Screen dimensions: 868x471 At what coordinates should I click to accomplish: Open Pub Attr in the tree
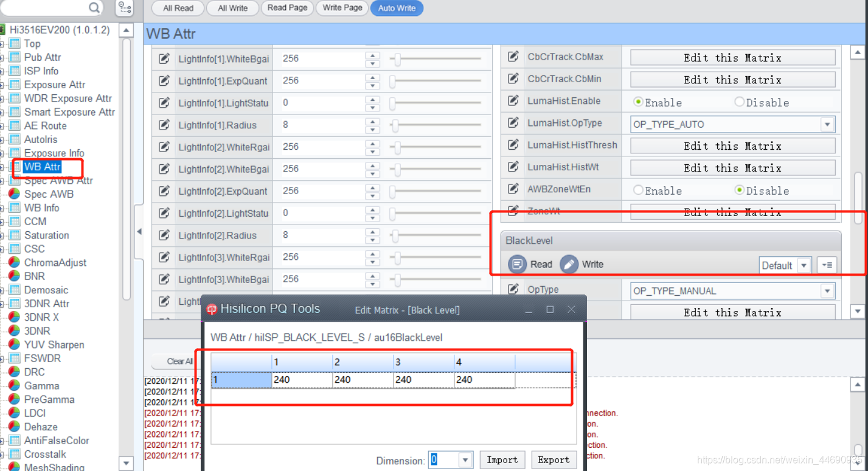pyautogui.click(x=43, y=57)
